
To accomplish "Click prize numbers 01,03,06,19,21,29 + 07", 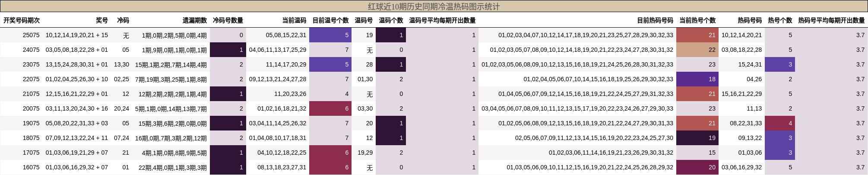I will 77,153.
